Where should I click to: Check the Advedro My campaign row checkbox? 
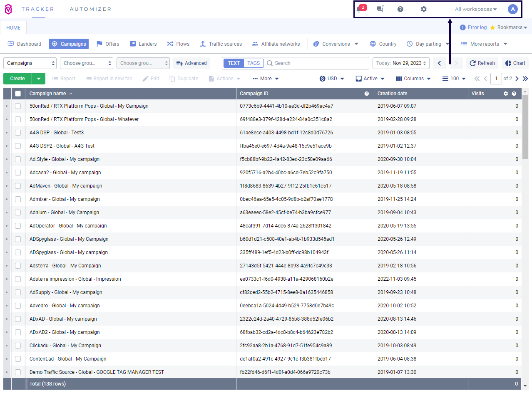18,306
